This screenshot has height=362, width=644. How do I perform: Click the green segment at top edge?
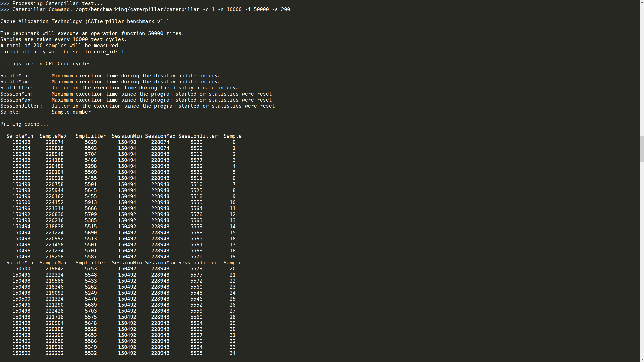click(298, 0)
